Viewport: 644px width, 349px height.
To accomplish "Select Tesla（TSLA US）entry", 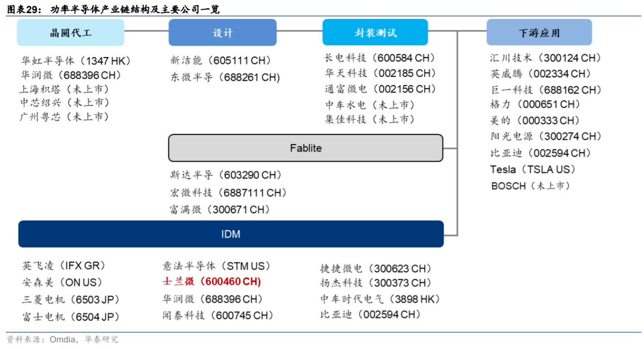I will point(533,169).
